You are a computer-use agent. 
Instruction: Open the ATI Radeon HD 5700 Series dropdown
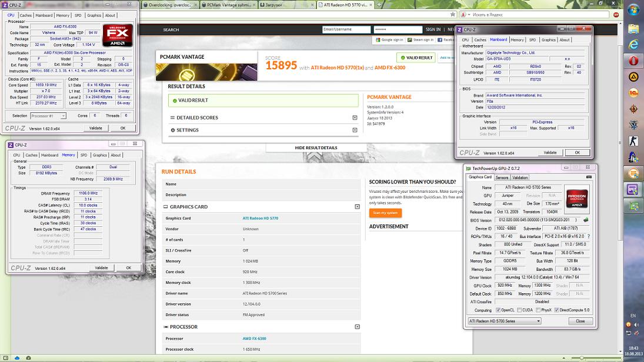pyautogui.click(x=505, y=321)
